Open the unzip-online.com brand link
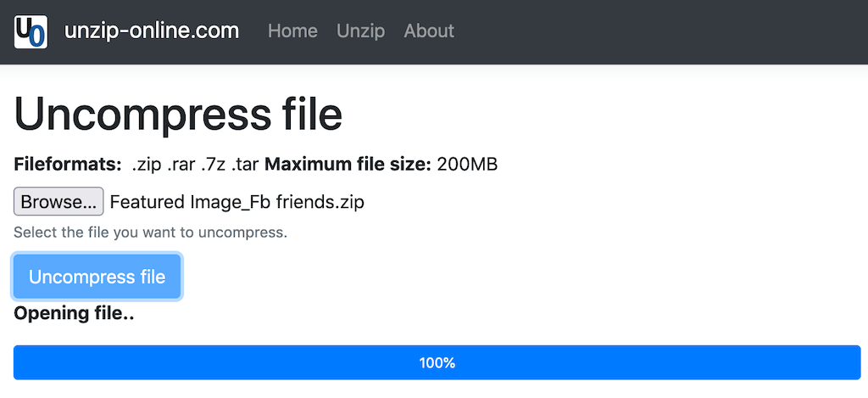Image resolution: width=868 pixels, height=398 pixels. pos(152,31)
